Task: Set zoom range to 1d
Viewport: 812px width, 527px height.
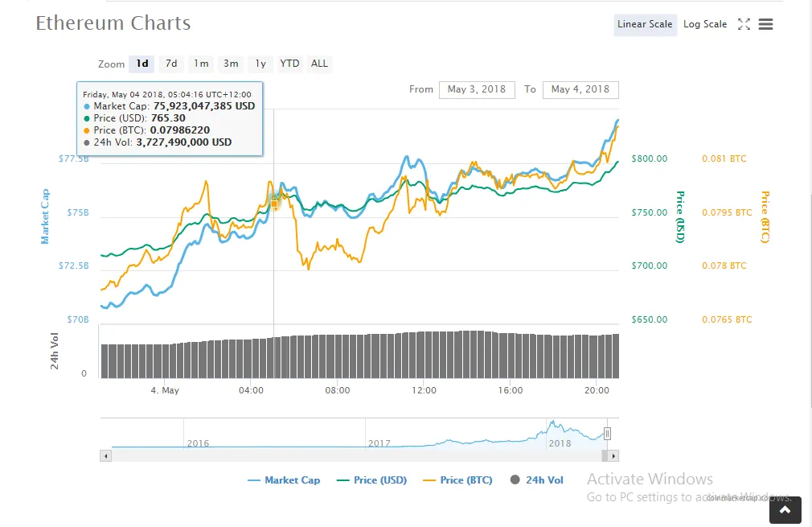Action: (141, 64)
